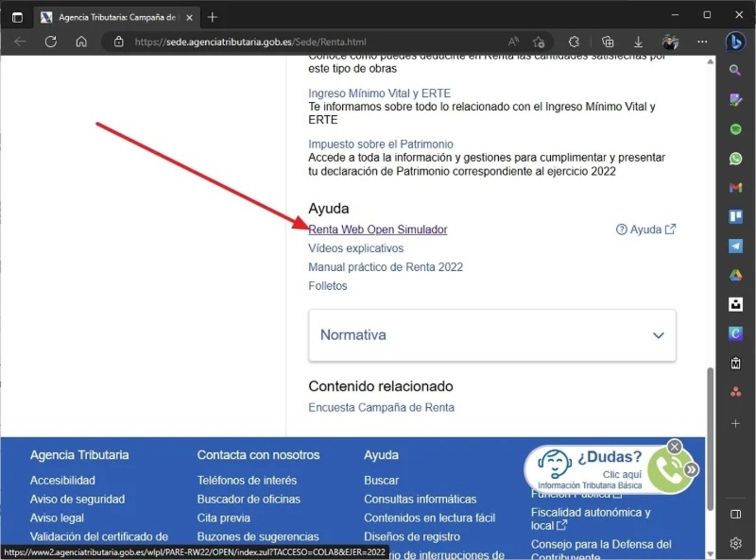The height and width of the screenshot is (560, 756).
Task: Open footer Accesibilidad link
Action: click(62, 480)
